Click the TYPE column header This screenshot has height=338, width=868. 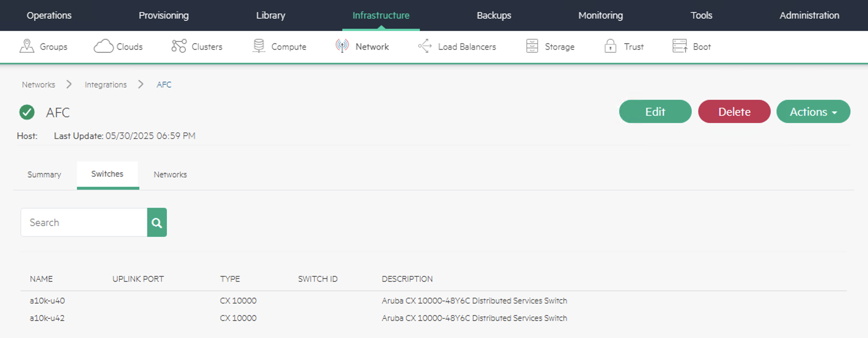(x=230, y=279)
